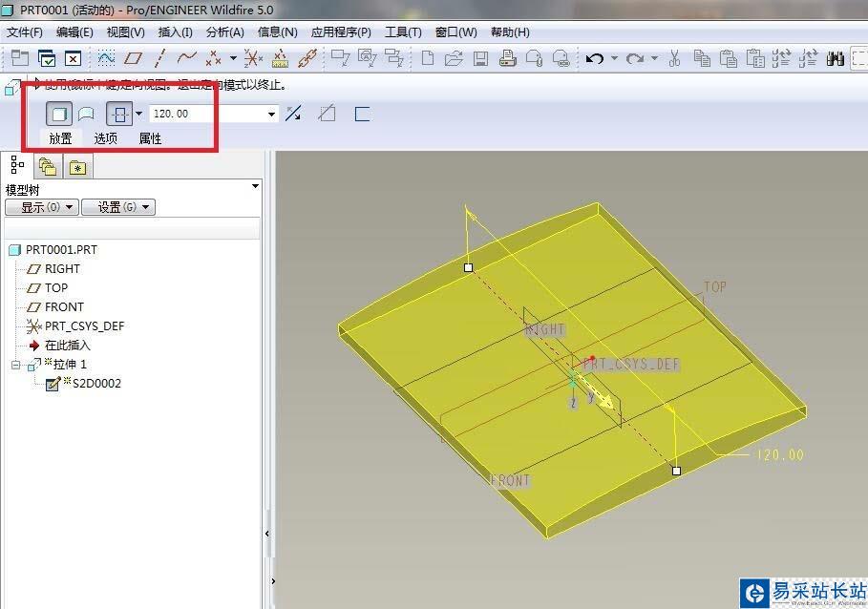Select the datum axis tool

click(x=160, y=57)
